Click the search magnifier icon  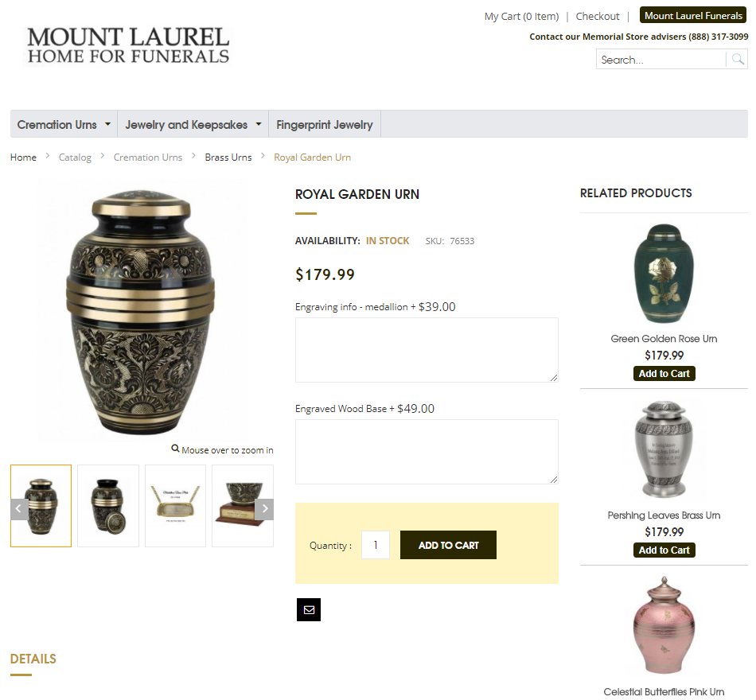tap(737, 60)
